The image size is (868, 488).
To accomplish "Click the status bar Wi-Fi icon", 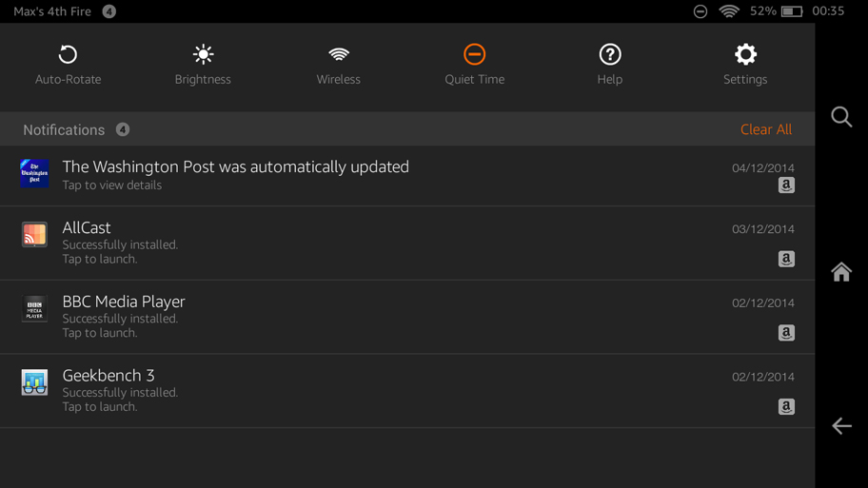I will (729, 11).
